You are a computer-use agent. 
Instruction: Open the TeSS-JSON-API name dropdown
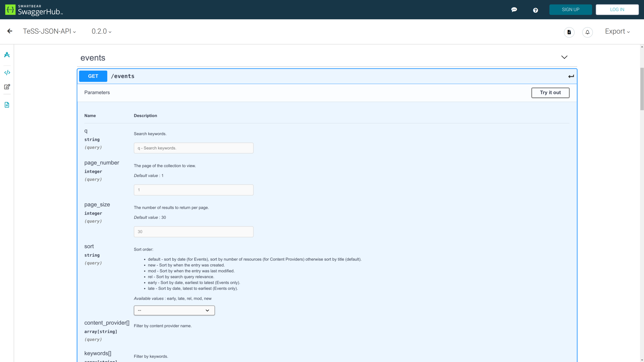click(x=49, y=31)
